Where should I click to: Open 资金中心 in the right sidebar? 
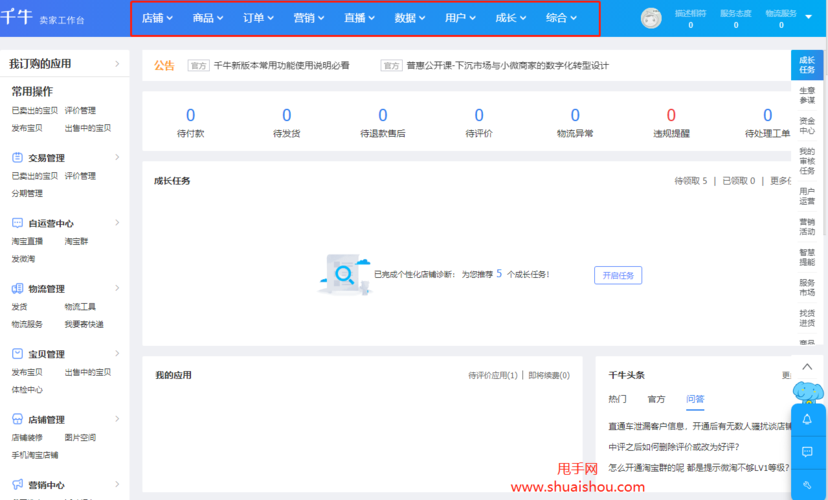pos(807,126)
